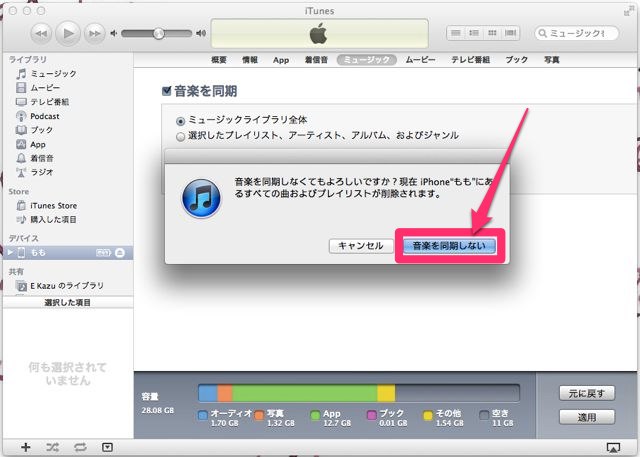This screenshot has width=640, height=457.
Task: Switch to grid view icon
Action: pos(492,33)
